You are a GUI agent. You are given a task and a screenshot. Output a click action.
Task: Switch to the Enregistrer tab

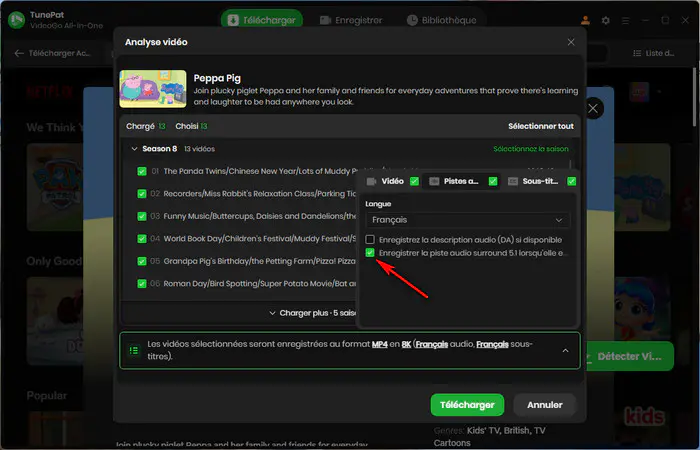coord(351,20)
